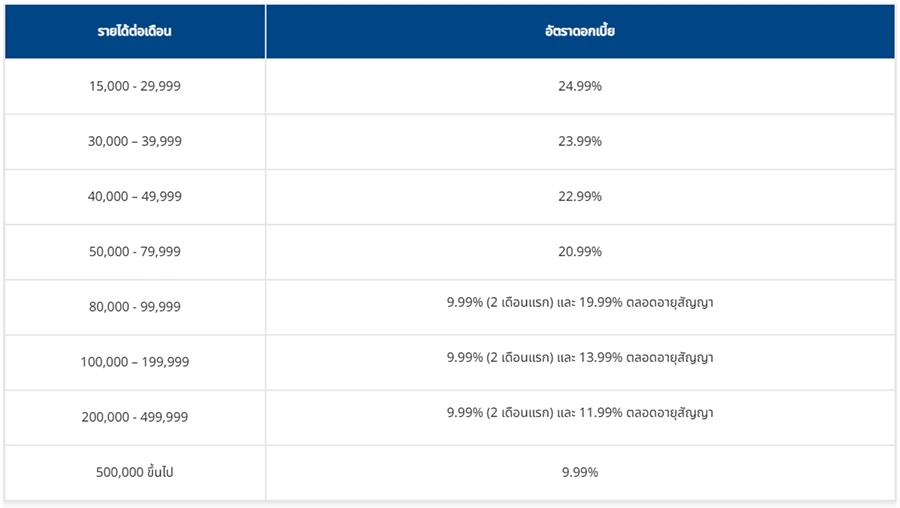This screenshot has height=508, width=900.
Task: Select the 30,000 – 39,999 income cell
Action: [135, 142]
